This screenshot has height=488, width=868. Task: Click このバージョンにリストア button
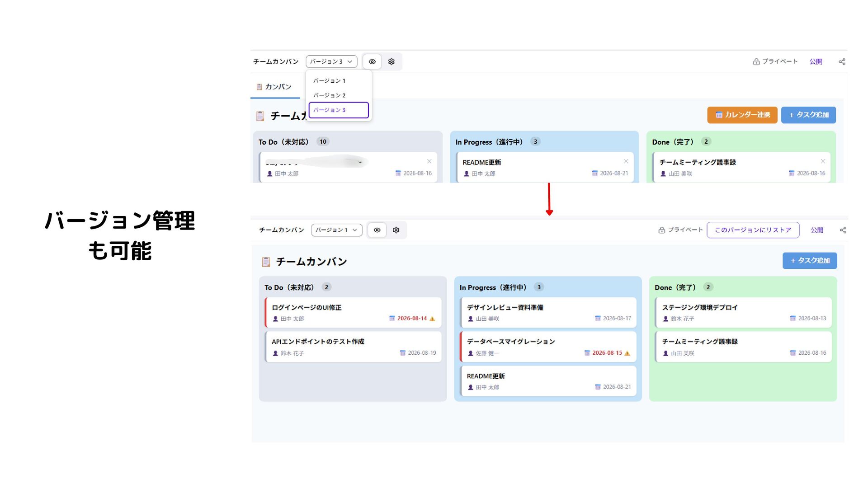753,230
